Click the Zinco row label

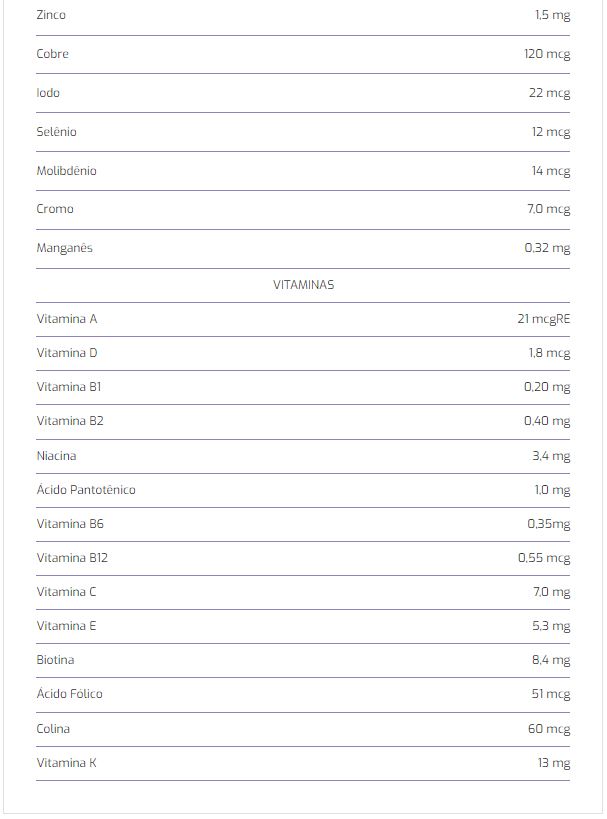point(51,15)
